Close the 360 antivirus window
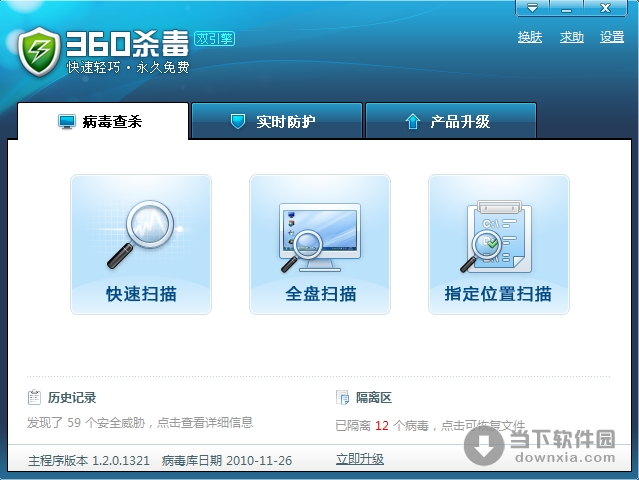Screen dimensions: 639x480 pos(605,8)
